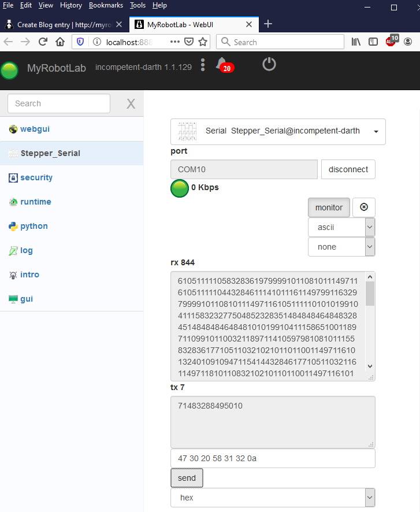Reload the current page
Image resolution: width=420 pixels, height=512 pixels.
click(x=43, y=42)
